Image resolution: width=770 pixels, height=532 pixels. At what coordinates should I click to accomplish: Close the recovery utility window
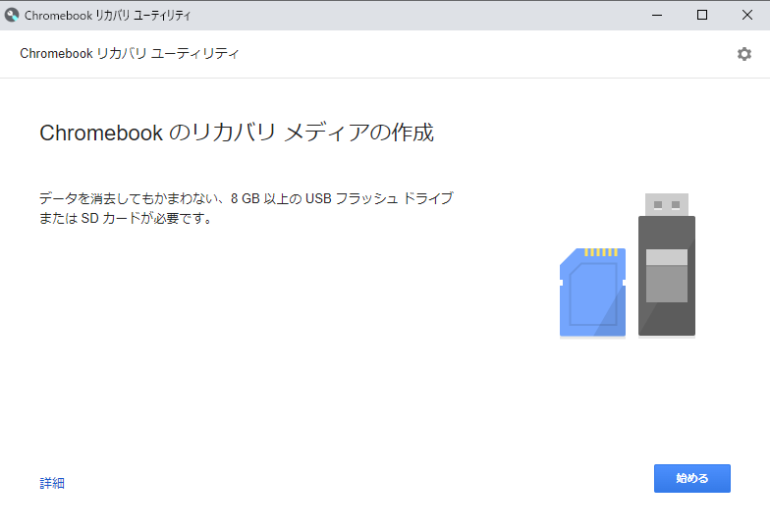pyautogui.click(x=746, y=16)
